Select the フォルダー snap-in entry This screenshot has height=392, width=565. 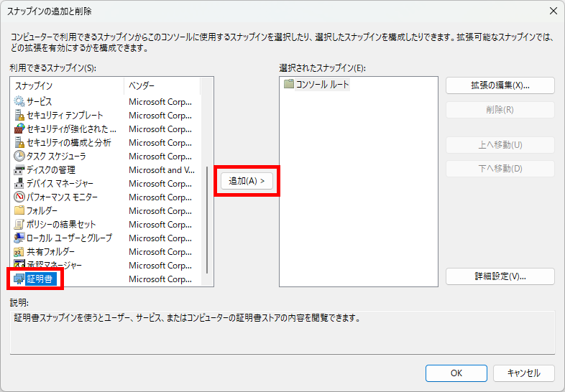click(x=42, y=211)
